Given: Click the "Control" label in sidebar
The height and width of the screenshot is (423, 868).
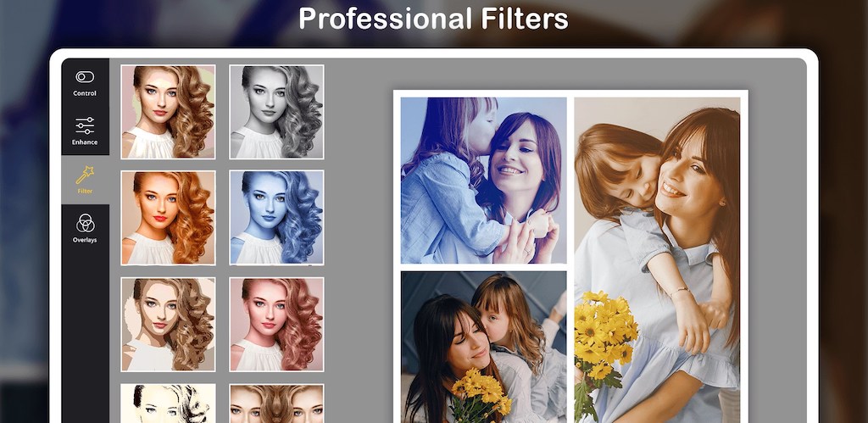Looking at the screenshot, I should 85,93.
